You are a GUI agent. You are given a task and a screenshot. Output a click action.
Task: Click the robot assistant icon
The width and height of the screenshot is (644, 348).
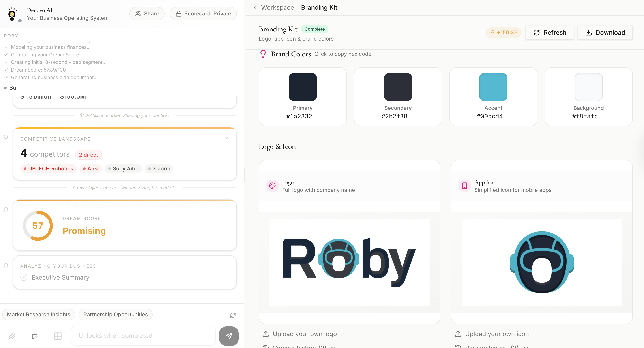tap(35, 336)
